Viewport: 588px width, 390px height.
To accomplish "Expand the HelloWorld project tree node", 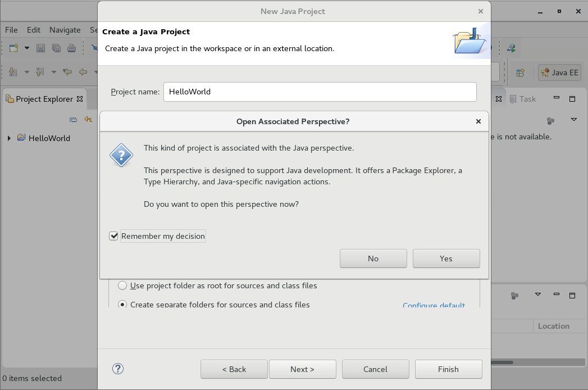I will coord(9,138).
